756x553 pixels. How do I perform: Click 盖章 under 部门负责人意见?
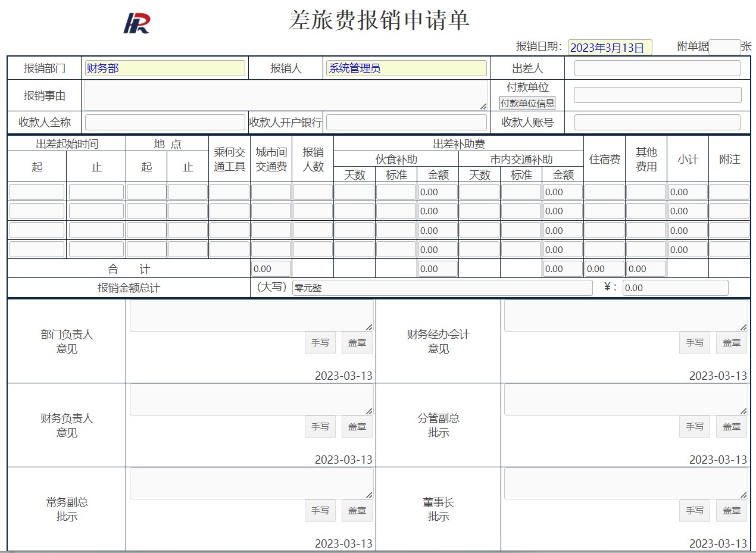(x=357, y=343)
